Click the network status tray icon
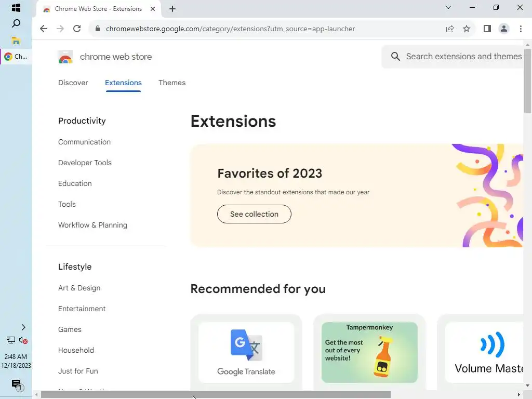 point(11,340)
